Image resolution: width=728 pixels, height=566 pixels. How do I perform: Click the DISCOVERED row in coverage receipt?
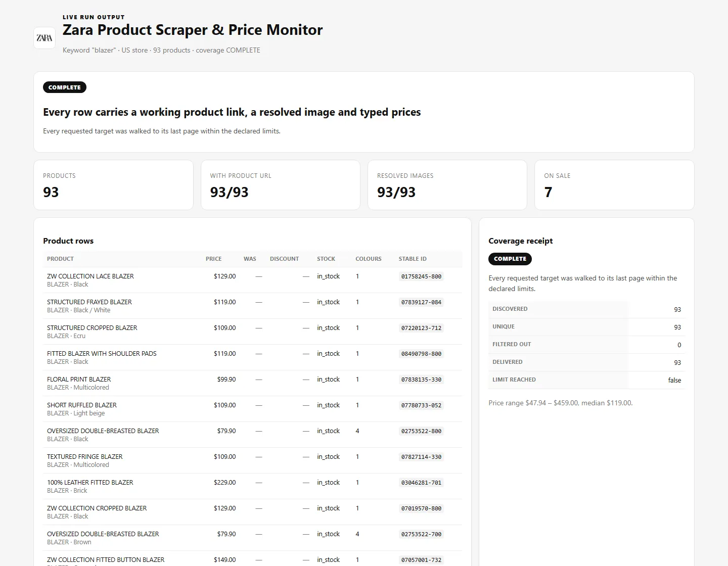coord(586,309)
